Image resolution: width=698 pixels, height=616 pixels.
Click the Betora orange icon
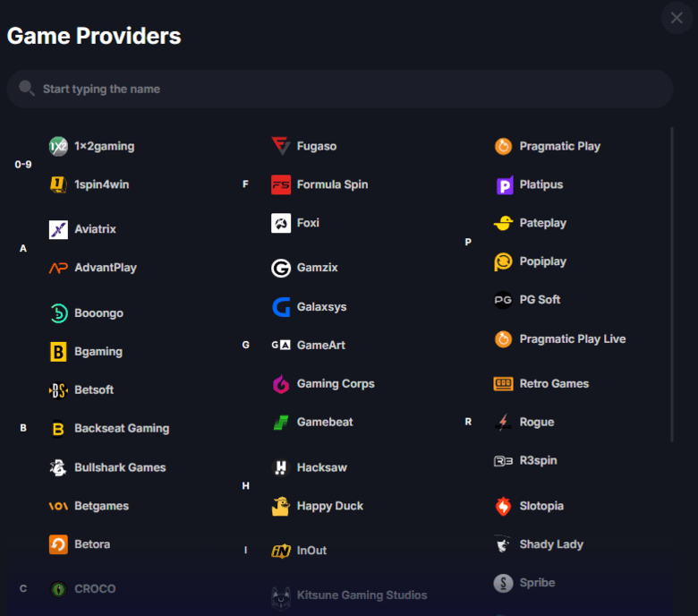coord(58,544)
